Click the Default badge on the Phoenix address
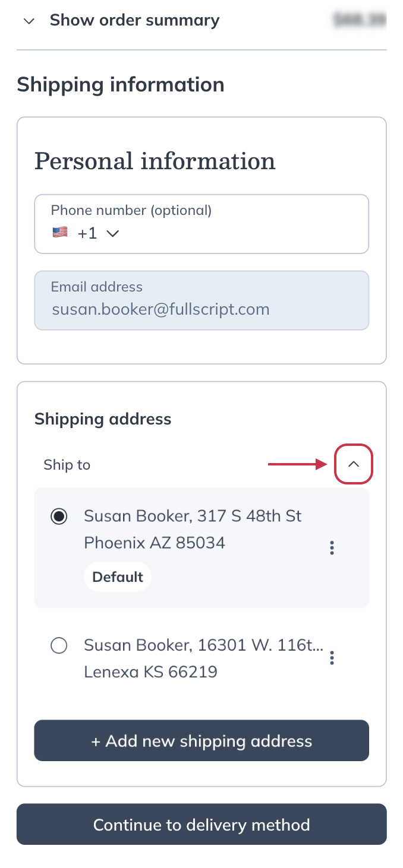 pyautogui.click(x=117, y=576)
